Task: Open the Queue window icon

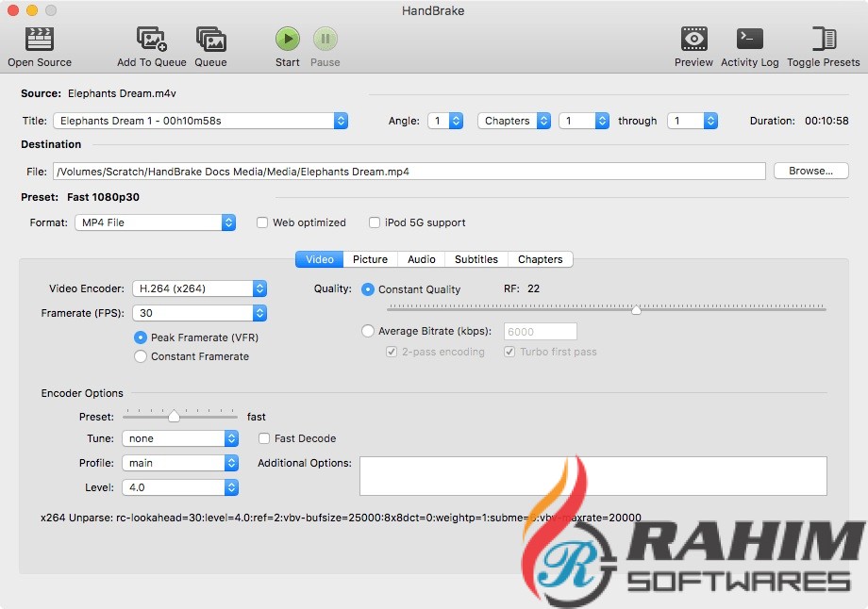Action: (210, 39)
